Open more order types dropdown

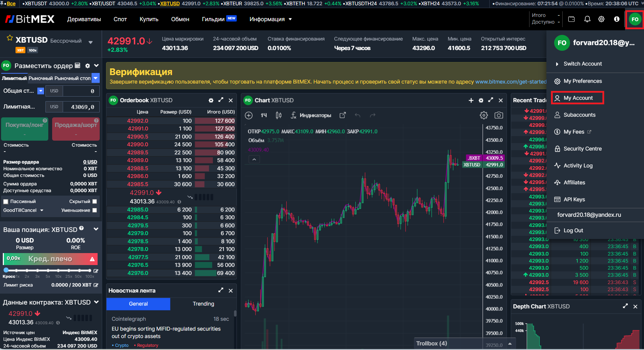(96, 78)
